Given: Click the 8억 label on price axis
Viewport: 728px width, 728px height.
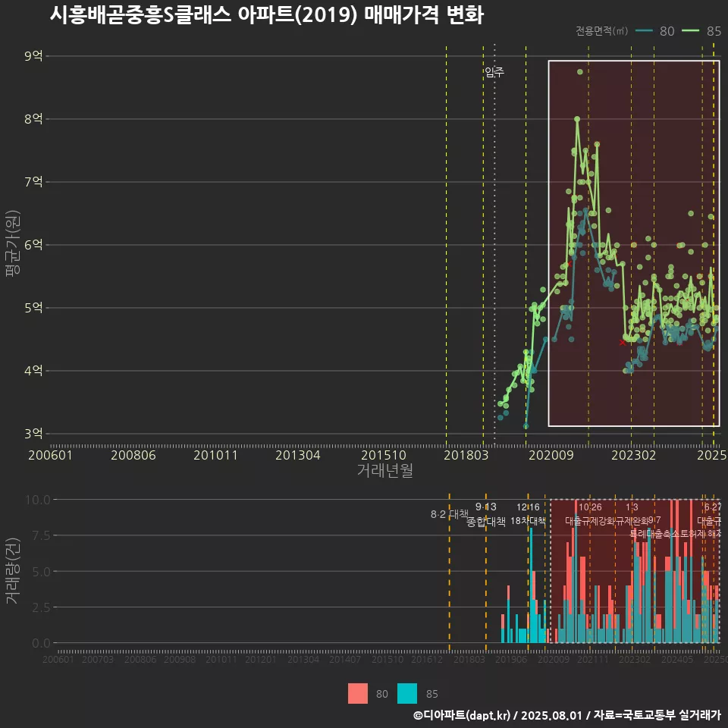Looking at the screenshot, I should tap(33, 119).
